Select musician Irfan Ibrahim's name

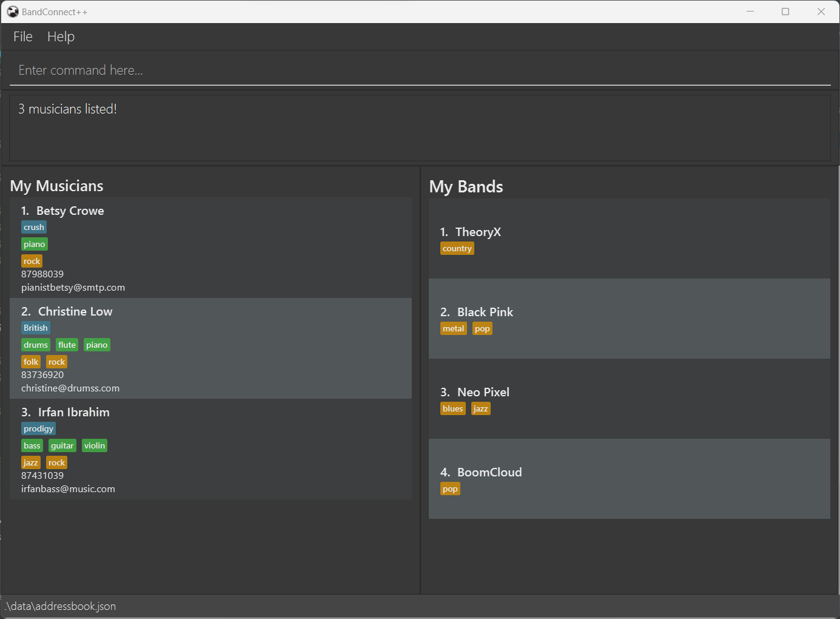[x=74, y=412]
